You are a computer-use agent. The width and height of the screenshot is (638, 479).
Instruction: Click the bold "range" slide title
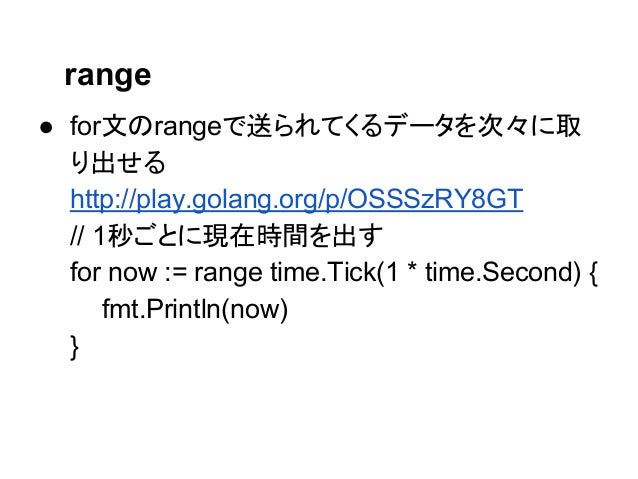pyautogui.click(x=108, y=76)
